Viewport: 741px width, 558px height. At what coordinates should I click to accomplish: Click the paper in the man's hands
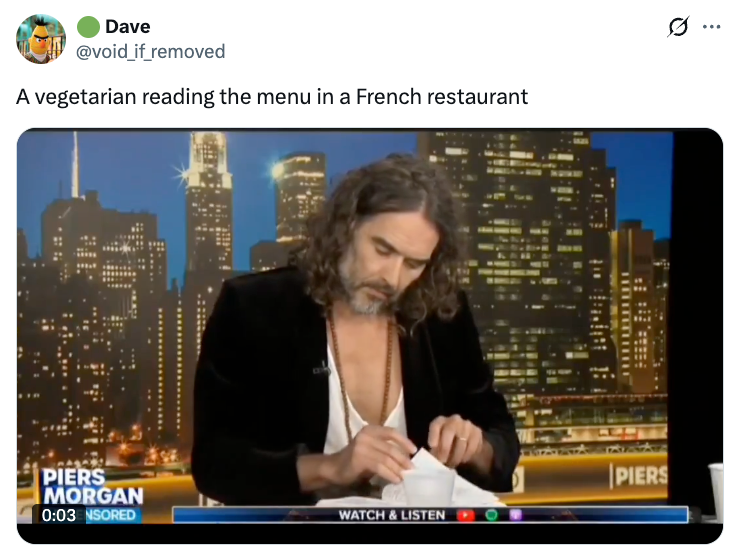428,475
